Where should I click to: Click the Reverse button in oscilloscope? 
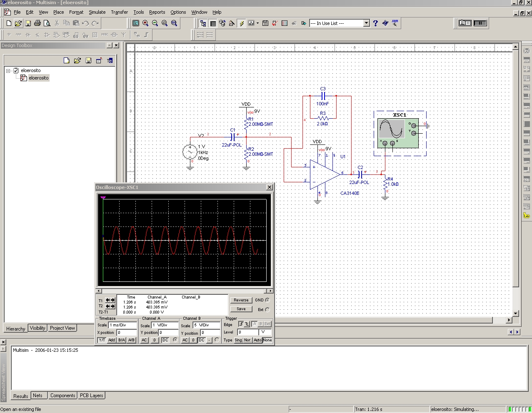pyautogui.click(x=241, y=300)
